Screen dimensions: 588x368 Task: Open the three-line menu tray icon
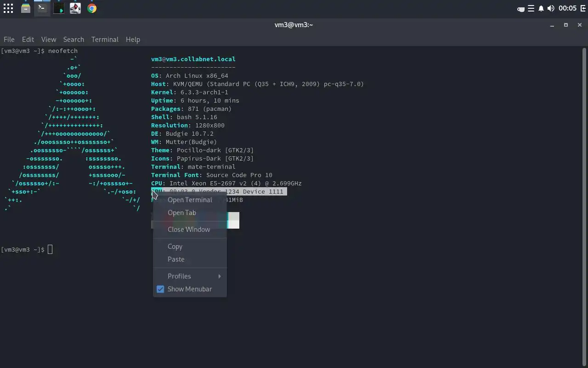coord(531,8)
